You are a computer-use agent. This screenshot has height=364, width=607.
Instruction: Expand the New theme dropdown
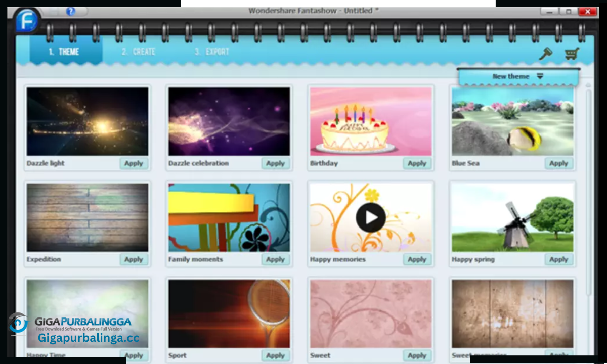point(518,76)
